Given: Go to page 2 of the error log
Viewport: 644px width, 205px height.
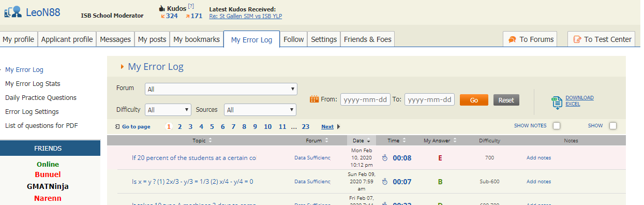Looking at the screenshot, I should [x=179, y=127].
